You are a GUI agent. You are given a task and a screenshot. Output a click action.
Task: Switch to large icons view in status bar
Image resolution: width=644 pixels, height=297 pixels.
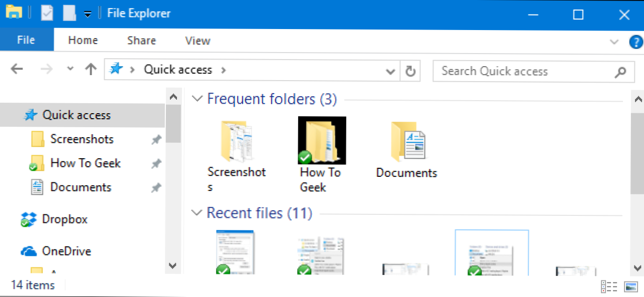630,286
